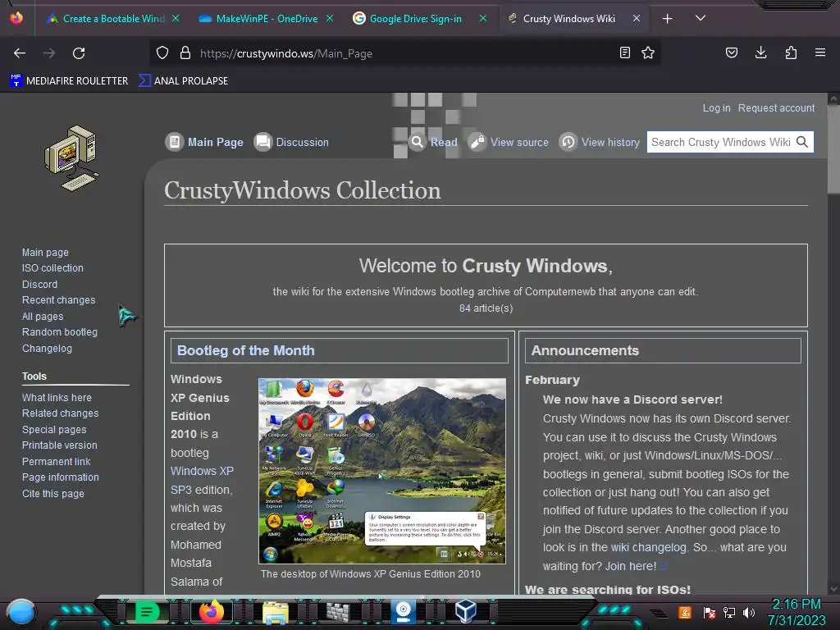This screenshot has height=630, width=840.
Task: Follow the Join here! Discord link
Action: pyautogui.click(x=631, y=566)
